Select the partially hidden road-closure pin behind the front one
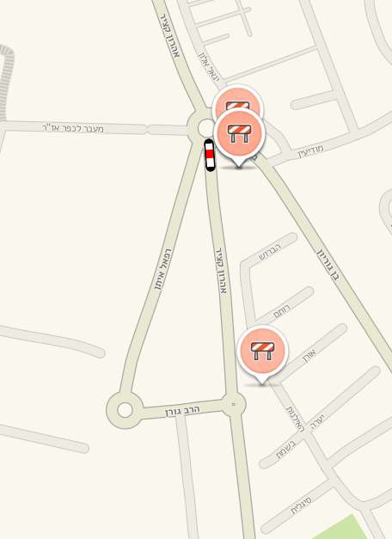This screenshot has height=539, width=392. 237,98
